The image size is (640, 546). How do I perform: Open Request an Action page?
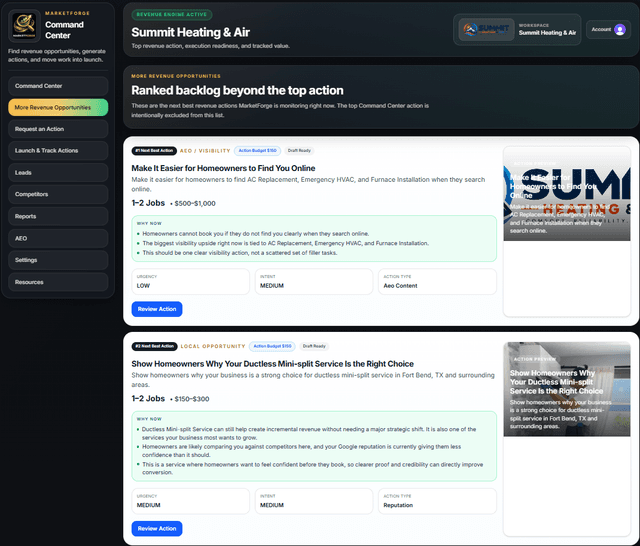pyautogui.click(x=58, y=129)
